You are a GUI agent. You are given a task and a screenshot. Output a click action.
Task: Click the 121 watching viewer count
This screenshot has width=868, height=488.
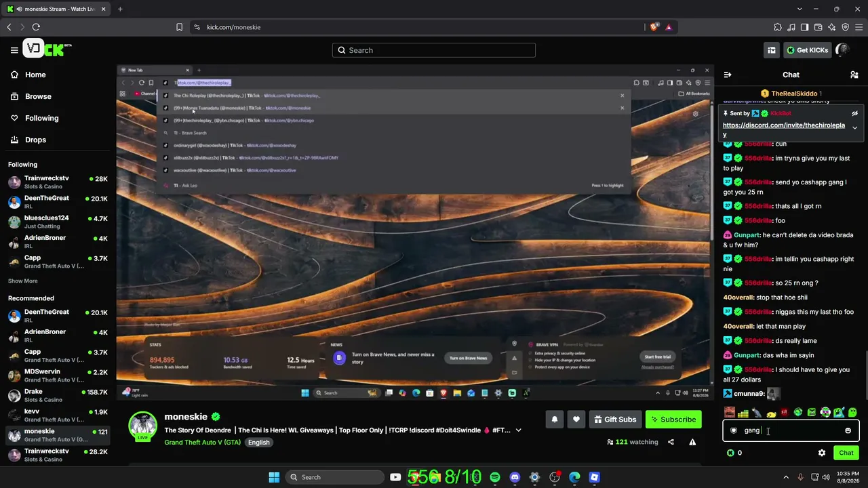coord(633,442)
